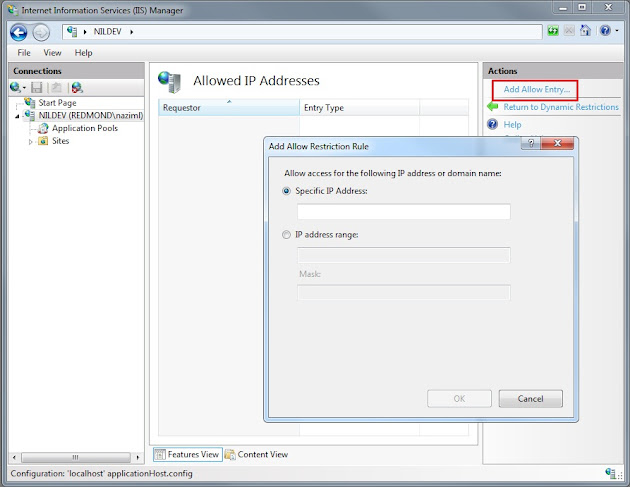
Task: Open Application Pools in the tree
Action: (85, 128)
